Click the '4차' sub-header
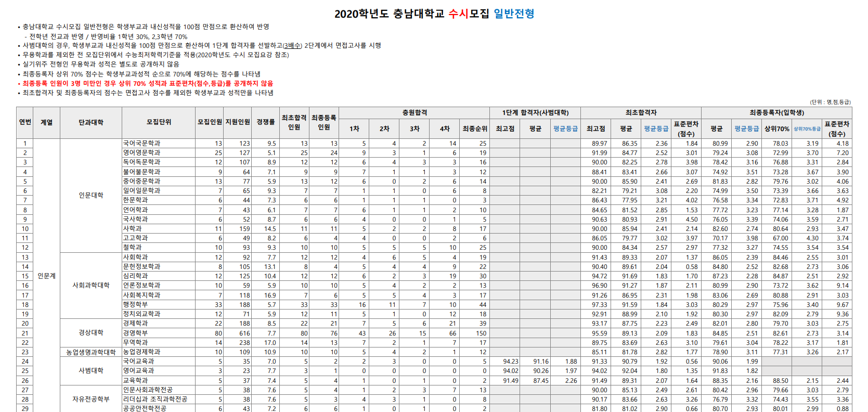This screenshot has height=412, width=868. tap(445, 128)
